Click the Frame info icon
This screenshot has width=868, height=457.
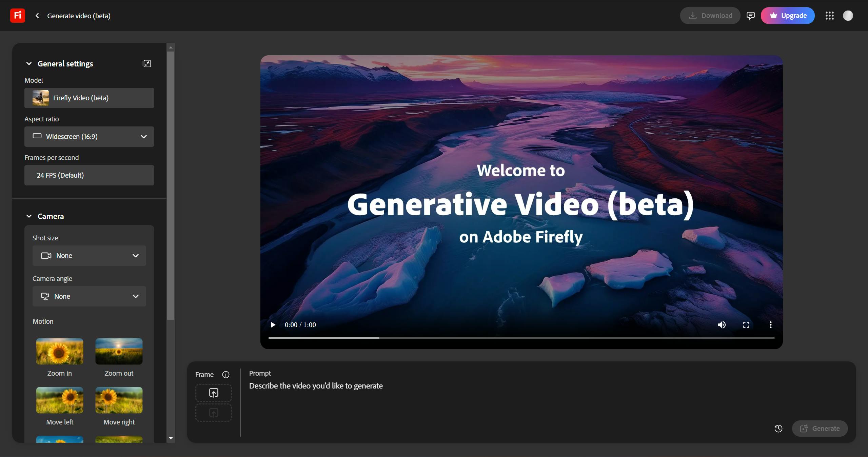click(x=226, y=375)
